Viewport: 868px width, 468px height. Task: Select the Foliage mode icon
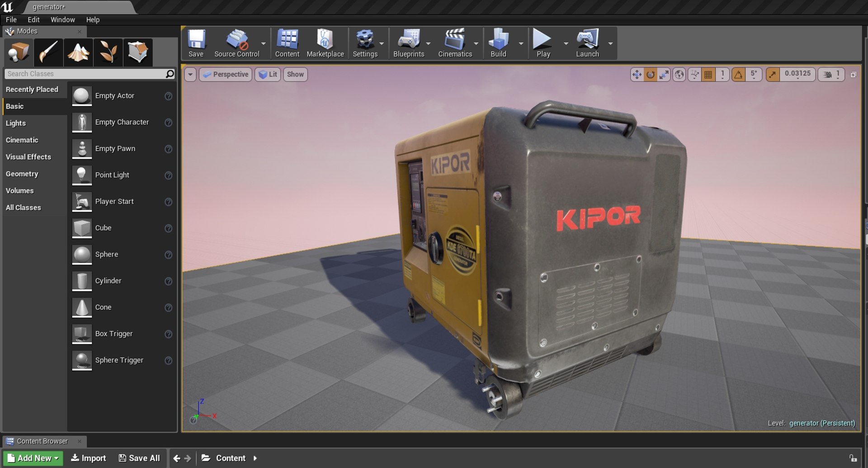(108, 52)
